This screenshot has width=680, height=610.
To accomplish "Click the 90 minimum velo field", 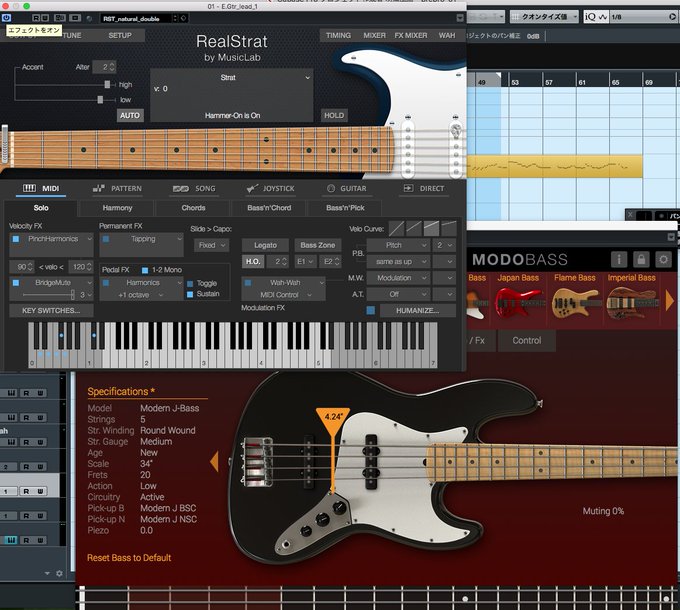I will click(x=22, y=267).
